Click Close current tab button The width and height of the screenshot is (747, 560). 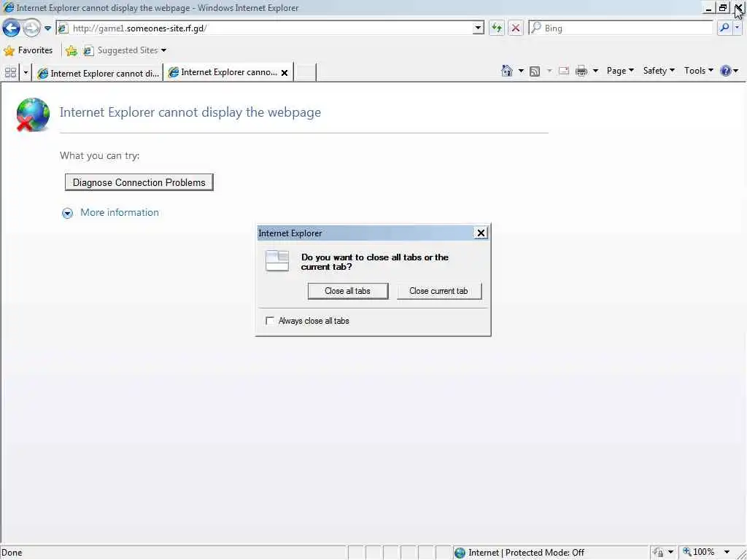[x=438, y=291]
